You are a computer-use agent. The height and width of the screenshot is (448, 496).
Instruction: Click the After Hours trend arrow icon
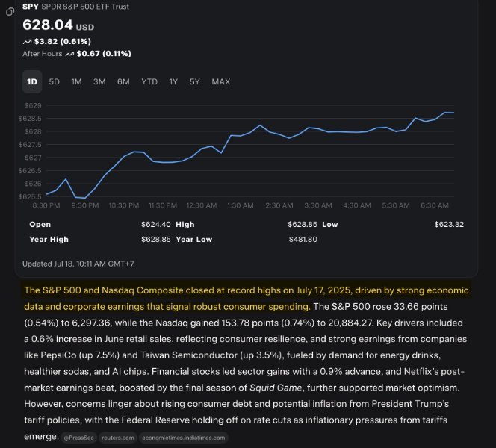(69, 54)
